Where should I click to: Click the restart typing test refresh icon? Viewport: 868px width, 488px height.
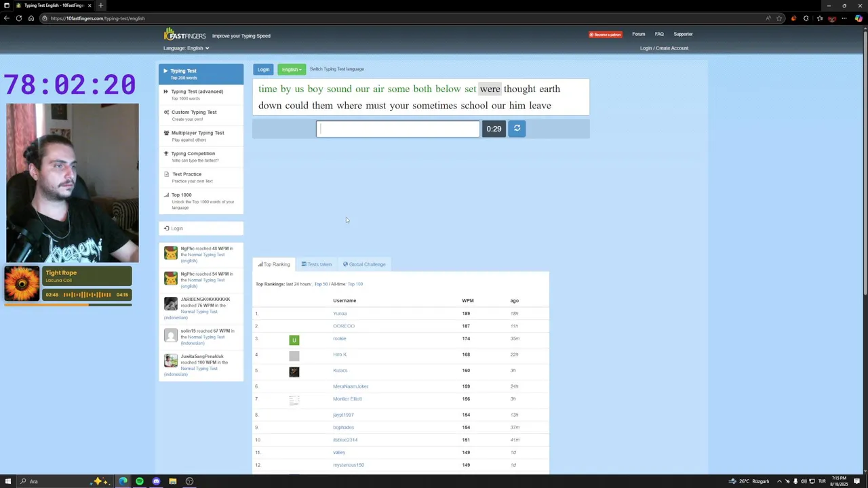coord(517,128)
